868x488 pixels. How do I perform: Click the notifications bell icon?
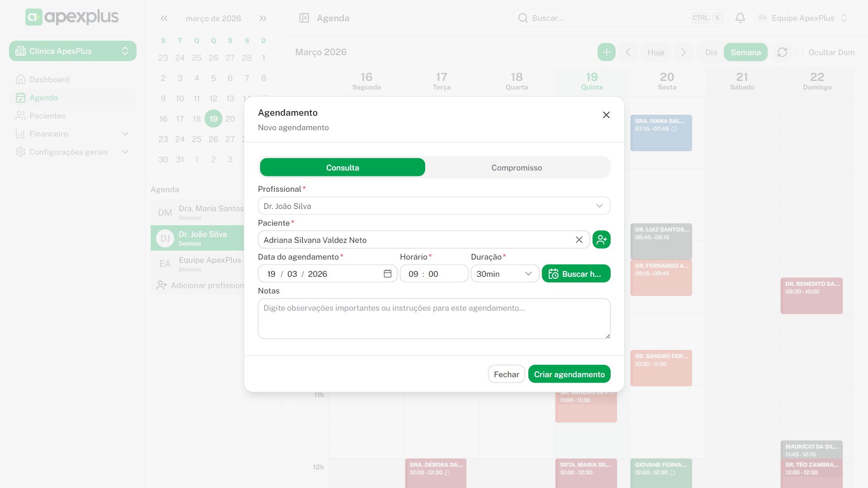tap(740, 18)
